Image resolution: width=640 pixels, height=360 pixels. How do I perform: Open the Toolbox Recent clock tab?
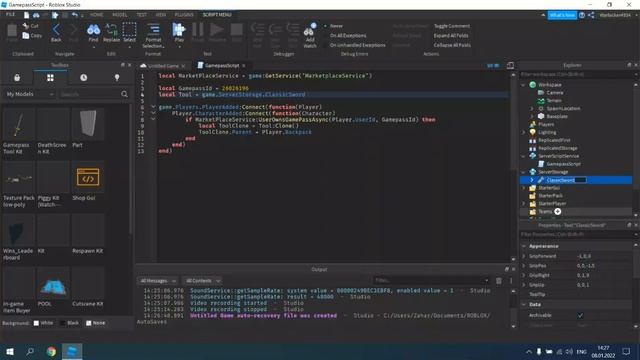pos(84,78)
